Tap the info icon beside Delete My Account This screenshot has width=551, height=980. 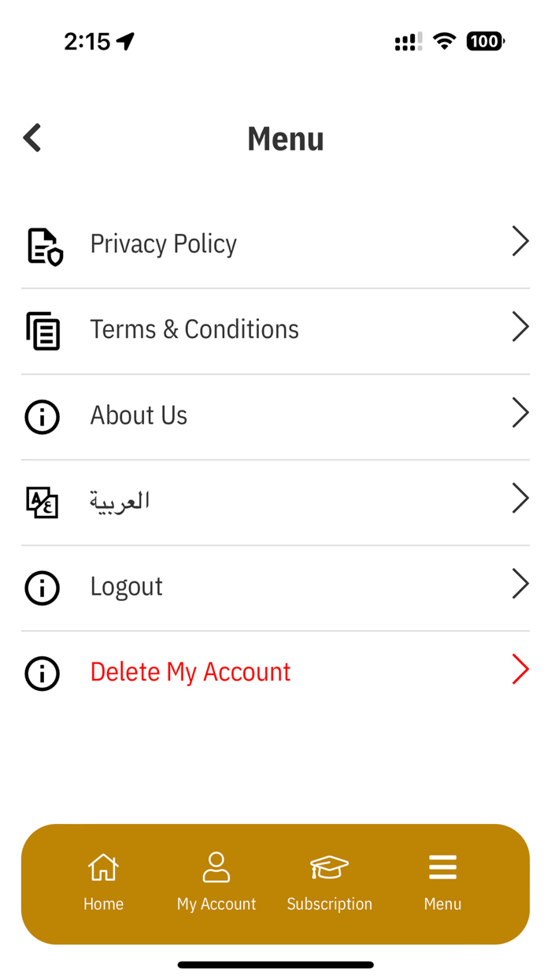coord(42,674)
